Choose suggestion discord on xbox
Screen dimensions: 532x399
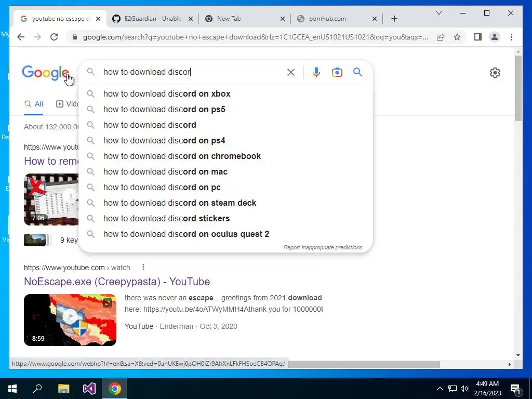coord(225,94)
